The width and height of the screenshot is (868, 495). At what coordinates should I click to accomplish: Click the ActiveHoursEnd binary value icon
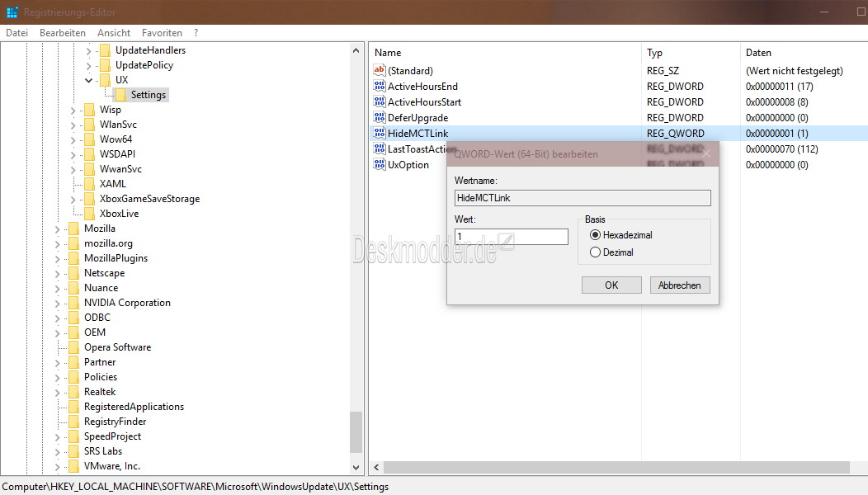tap(380, 86)
